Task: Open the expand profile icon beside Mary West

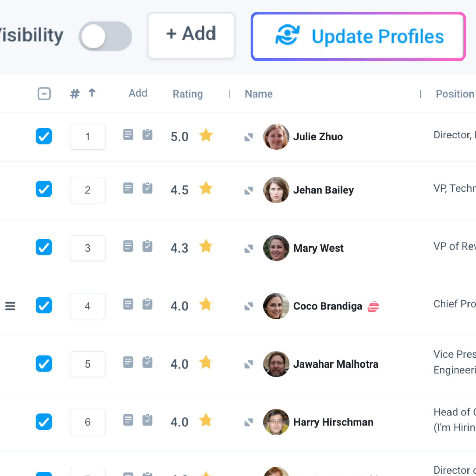Action: (249, 249)
